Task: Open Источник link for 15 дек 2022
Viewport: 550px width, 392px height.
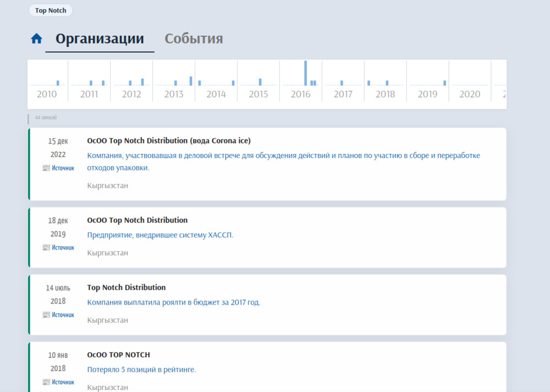Action: pyautogui.click(x=63, y=168)
